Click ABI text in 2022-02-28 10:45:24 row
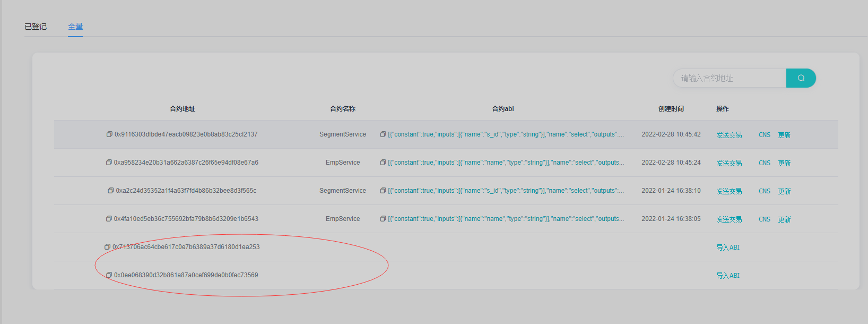 (506, 163)
